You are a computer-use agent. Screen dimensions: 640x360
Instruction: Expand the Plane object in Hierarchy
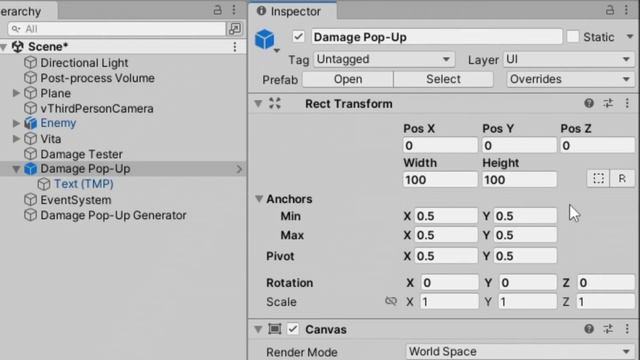point(16,93)
